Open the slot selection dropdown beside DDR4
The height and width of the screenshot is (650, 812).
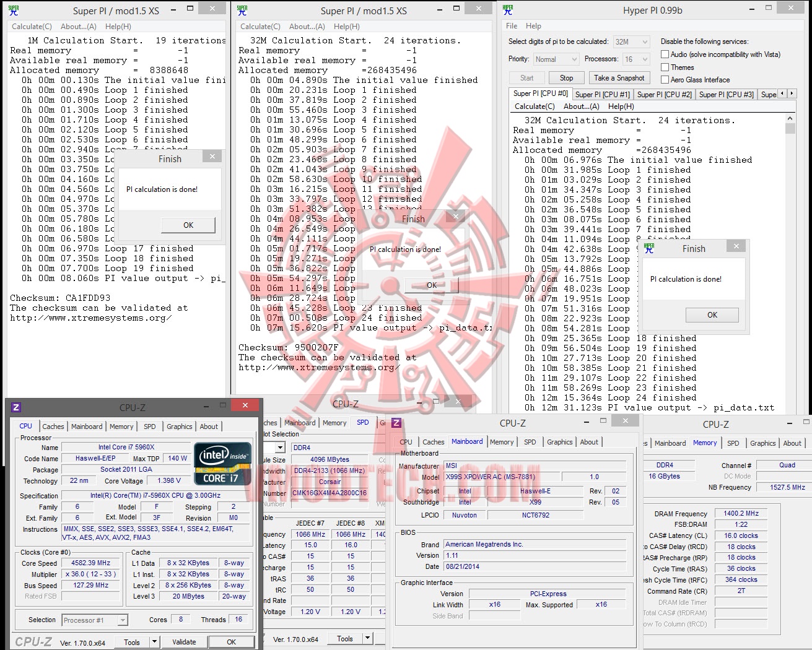pyautogui.click(x=280, y=448)
